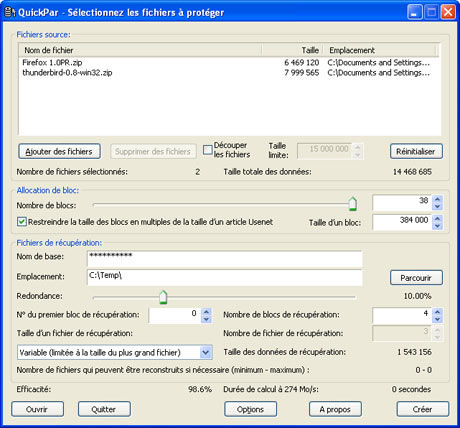Screen dimensions: 460x428
Task: Decrease block count with down arrow
Action: click(437, 207)
